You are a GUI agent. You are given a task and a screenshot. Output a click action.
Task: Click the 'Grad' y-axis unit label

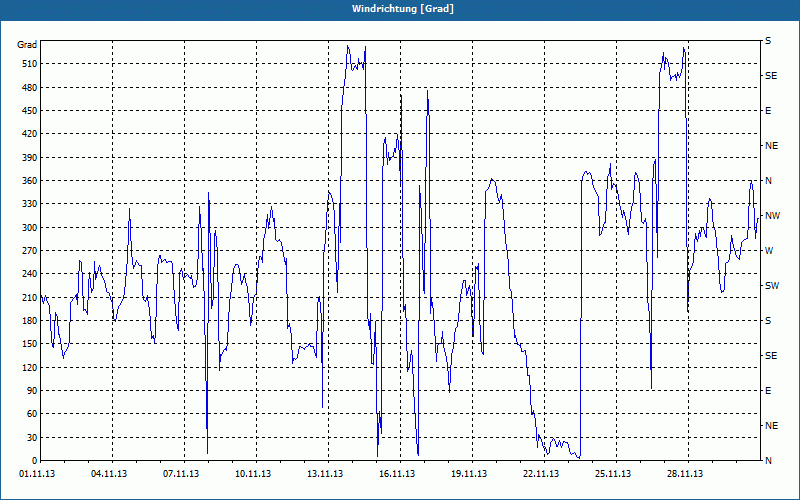click(27, 45)
